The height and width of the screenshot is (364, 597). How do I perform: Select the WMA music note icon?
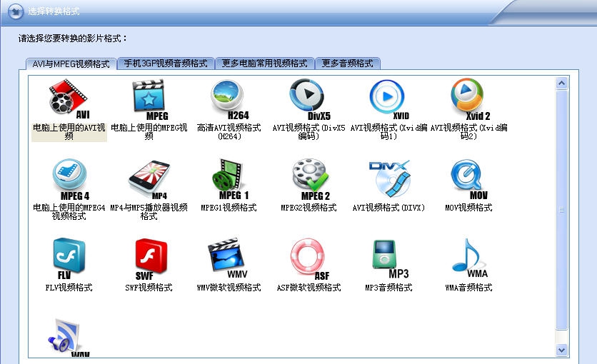click(x=469, y=258)
